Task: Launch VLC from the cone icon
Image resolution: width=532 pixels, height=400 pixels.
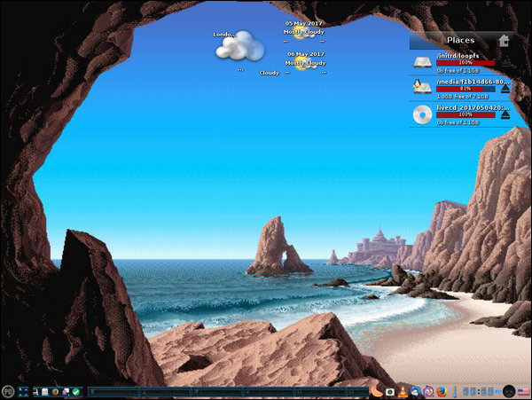Action: tap(403, 391)
